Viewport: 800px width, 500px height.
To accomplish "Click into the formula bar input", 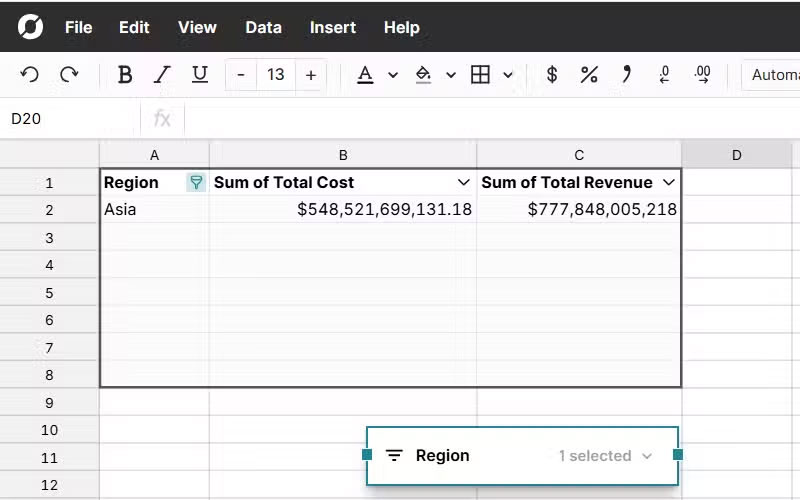I will pos(492,118).
